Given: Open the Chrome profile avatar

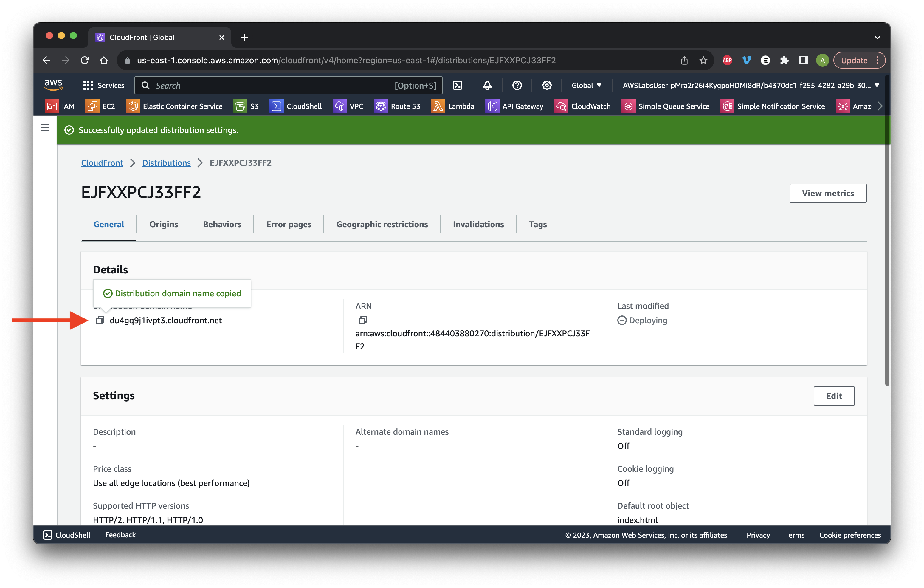Looking at the screenshot, I should point(822,60).
